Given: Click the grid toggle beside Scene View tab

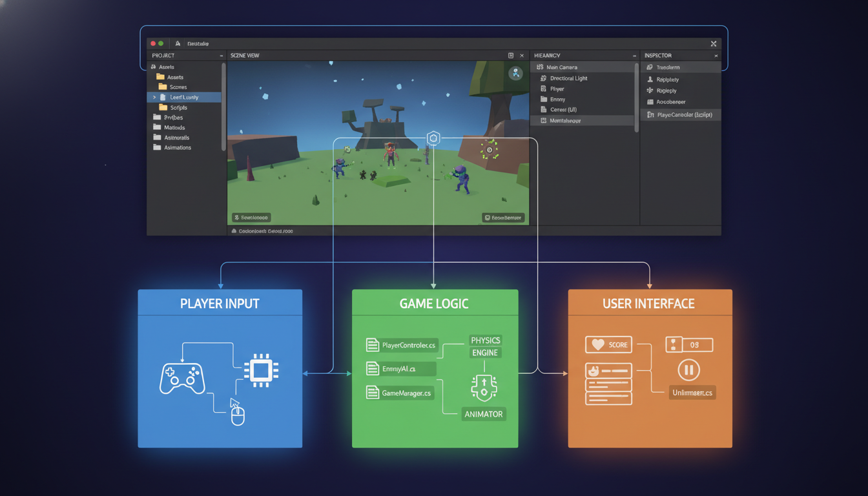Looking at the screenshot, I should pyautogui.click(x=510, y=55).
